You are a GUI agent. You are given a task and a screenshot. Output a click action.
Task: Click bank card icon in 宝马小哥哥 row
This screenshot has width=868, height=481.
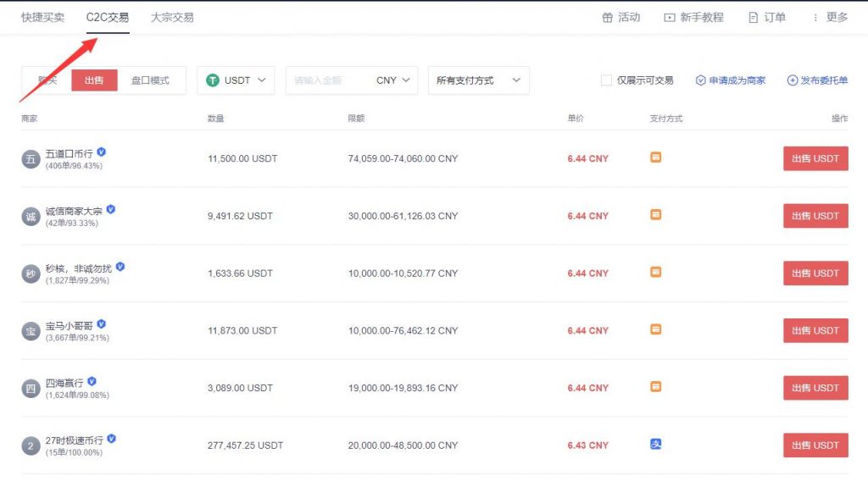(655, 329)
